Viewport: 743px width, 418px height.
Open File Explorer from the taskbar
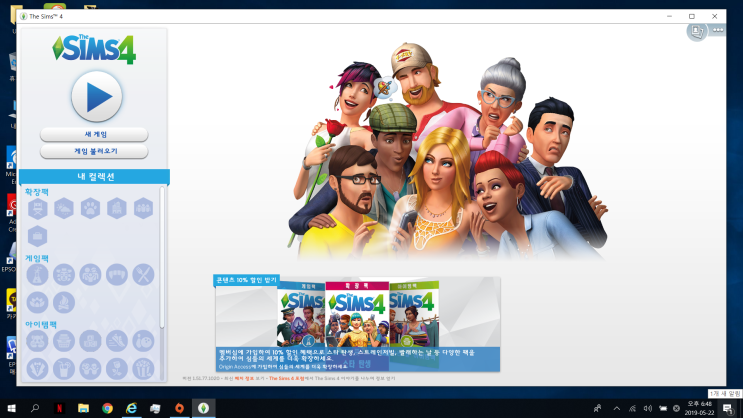coord(83,408)
